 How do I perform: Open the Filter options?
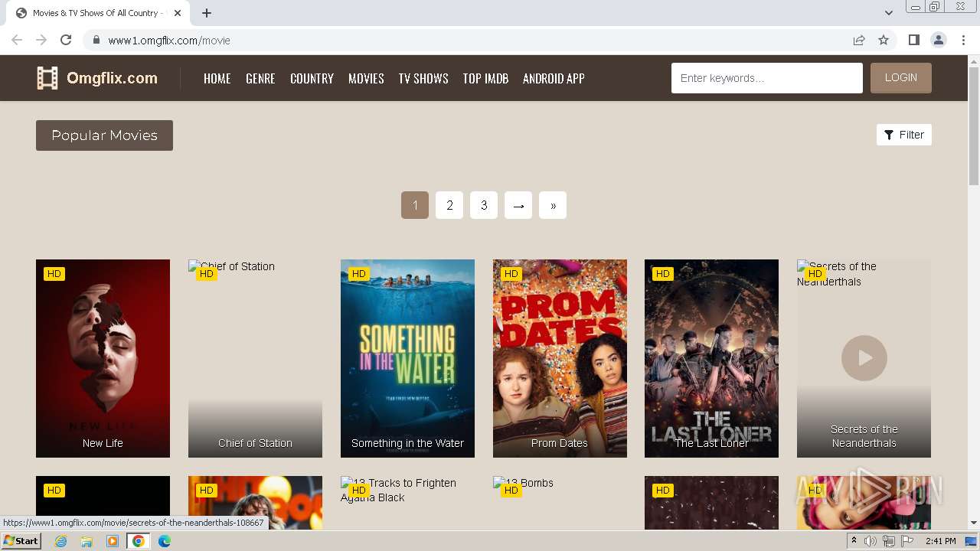pos(904,135)
